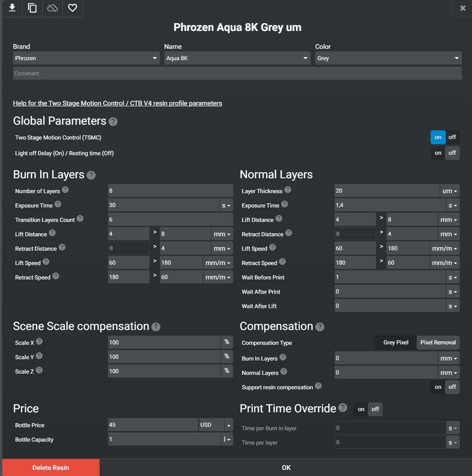
Task: Click help icon beside Compensation heading
Action: coord(319,327)
